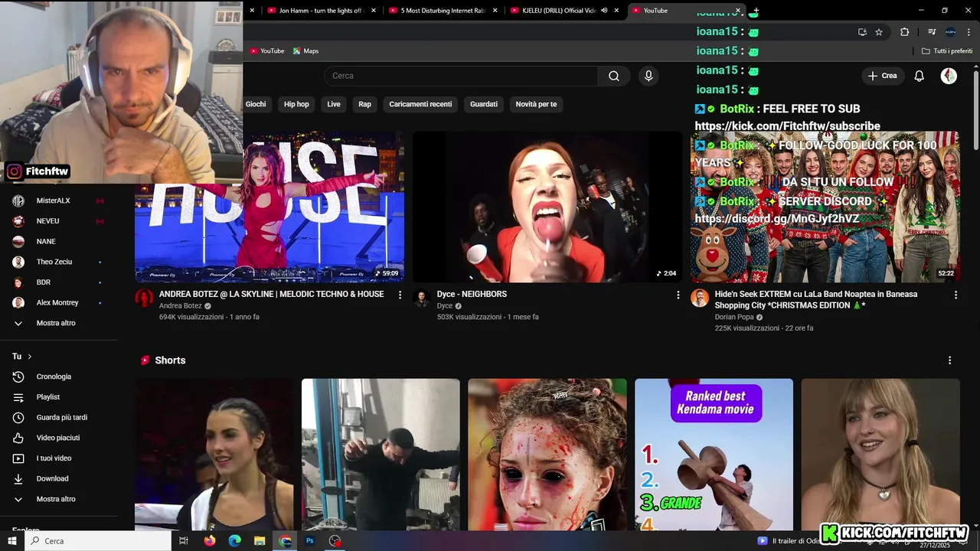Screen dimensions: 980x551
Task: Open options menu for ANDREA BOTEZ video
Action: (x=400, y=295)
